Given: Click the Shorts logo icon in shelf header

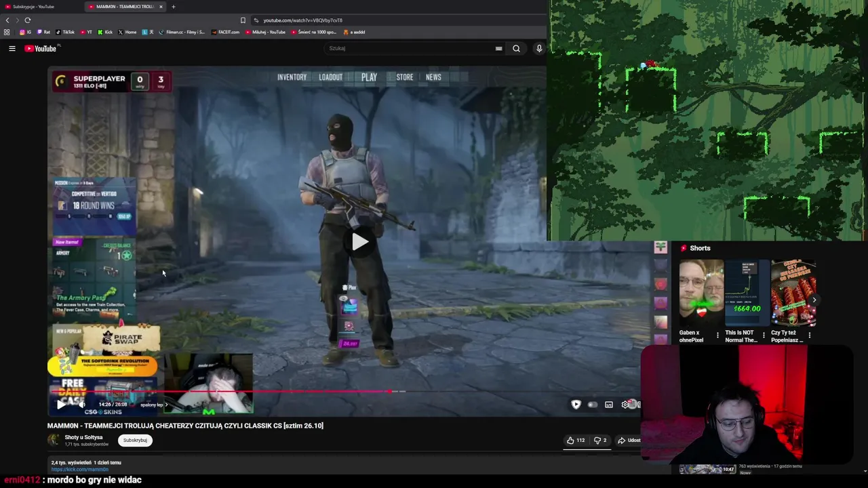Looking at the screenshot, I should coord(684,248).
